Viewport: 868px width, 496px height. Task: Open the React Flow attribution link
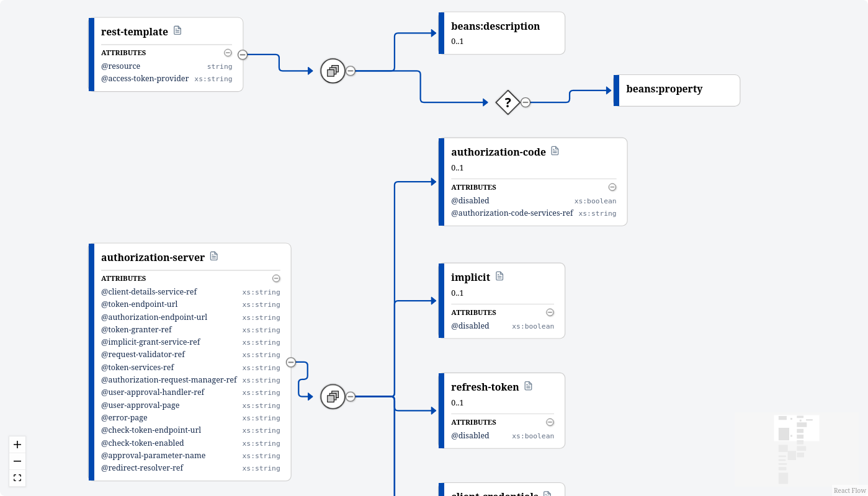click(x=849, y=490)
